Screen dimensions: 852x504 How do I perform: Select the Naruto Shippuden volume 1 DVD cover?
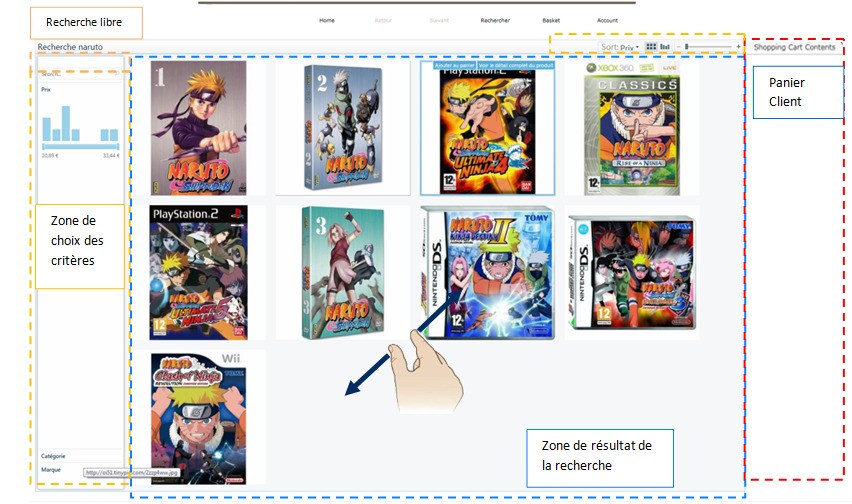[198, 128]
